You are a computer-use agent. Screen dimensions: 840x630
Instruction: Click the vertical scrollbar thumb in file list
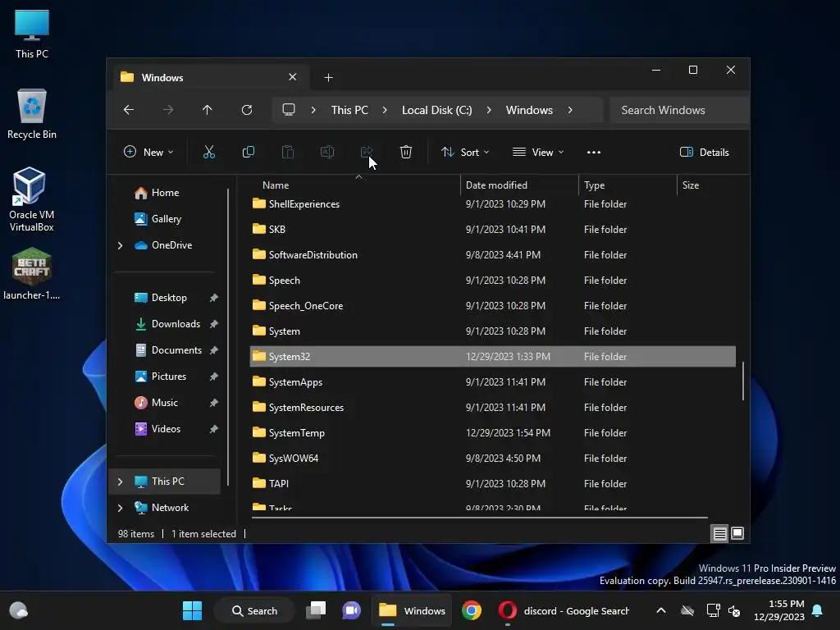tap(743, 381)
